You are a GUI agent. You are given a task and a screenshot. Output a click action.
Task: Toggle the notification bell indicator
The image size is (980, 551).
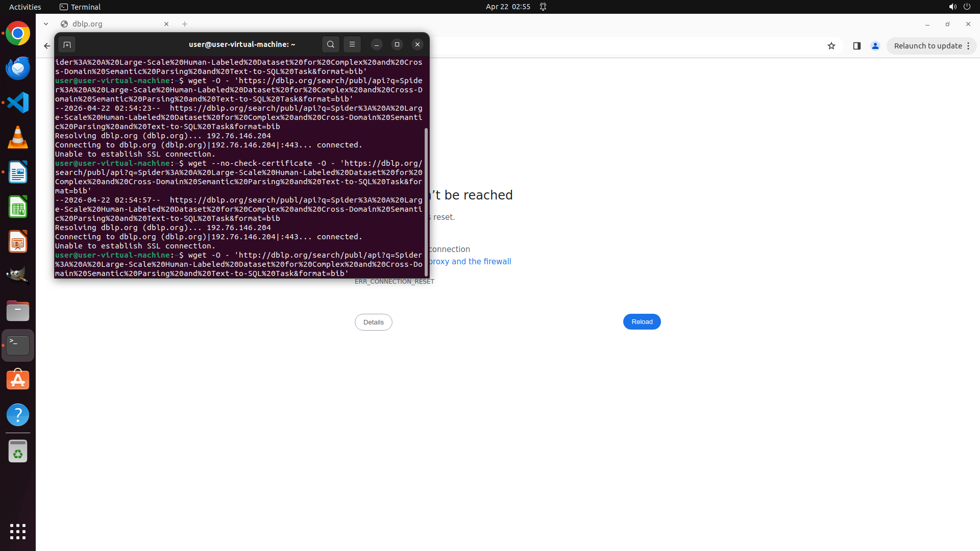coord(543,7)
